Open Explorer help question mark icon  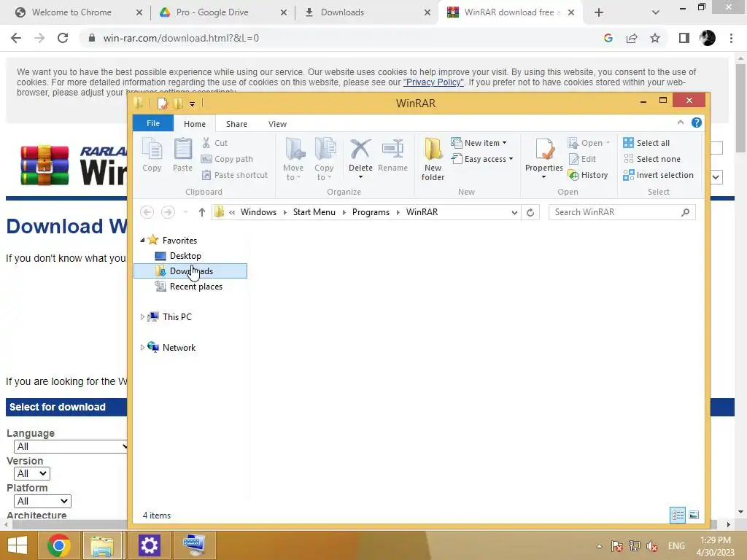tap(697, 122)
